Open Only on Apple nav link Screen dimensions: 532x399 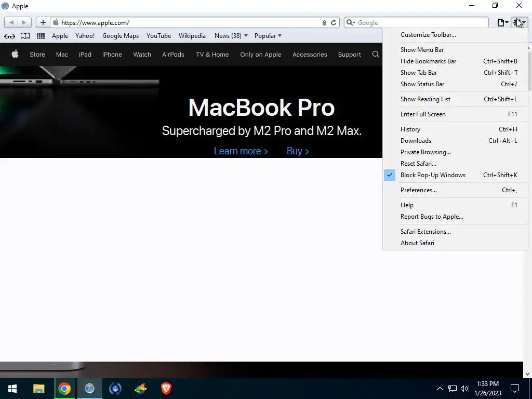[261, 54]
